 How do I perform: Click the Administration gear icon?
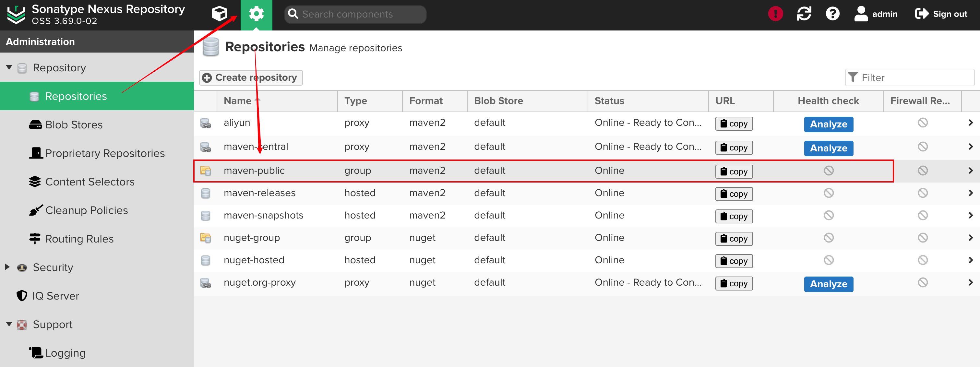pyautogui.click(x=256, y=14)
